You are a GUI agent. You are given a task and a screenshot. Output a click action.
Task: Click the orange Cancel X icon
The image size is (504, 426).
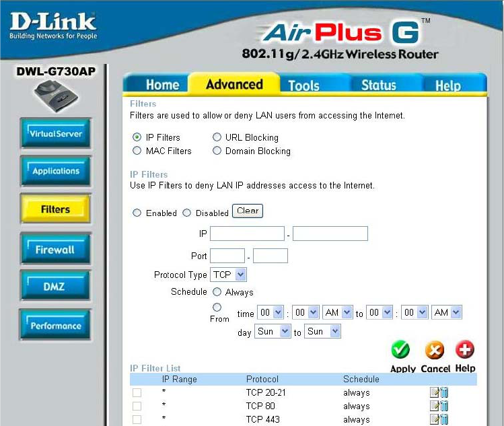pos(435,350)
